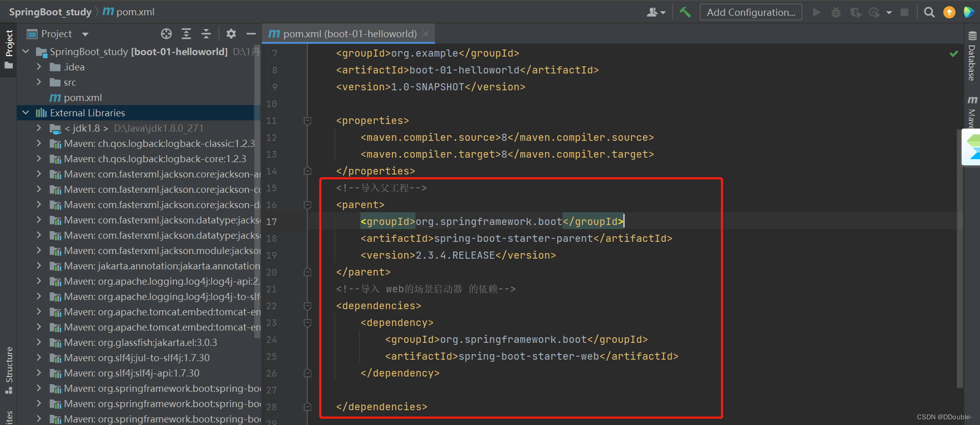This screenshot has height=425, width=980.
Task: Click the Stop square icon
Action: [904, 12]
